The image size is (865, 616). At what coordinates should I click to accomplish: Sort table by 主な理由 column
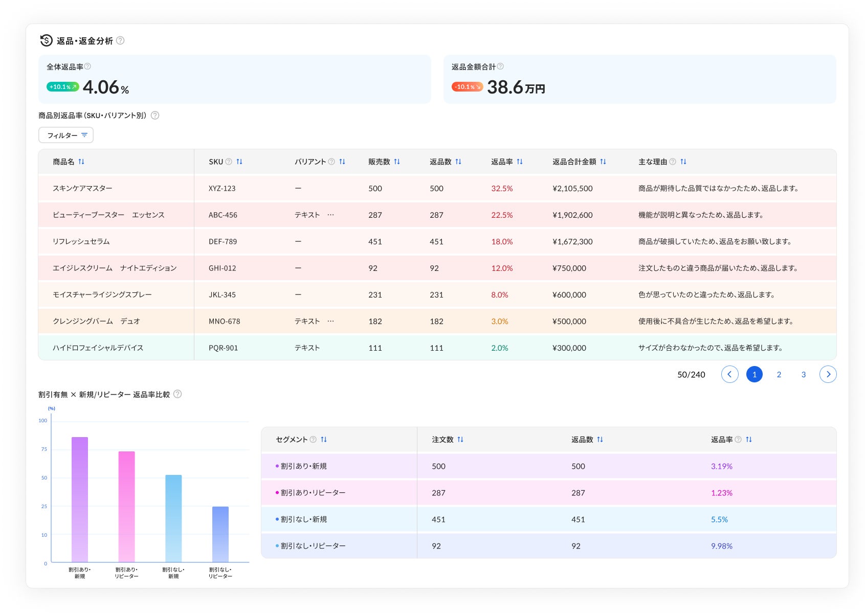(x=683, y=162)
